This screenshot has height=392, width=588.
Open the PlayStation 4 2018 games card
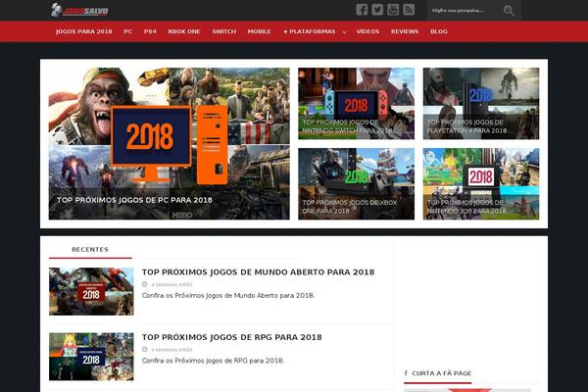(481, 104)
